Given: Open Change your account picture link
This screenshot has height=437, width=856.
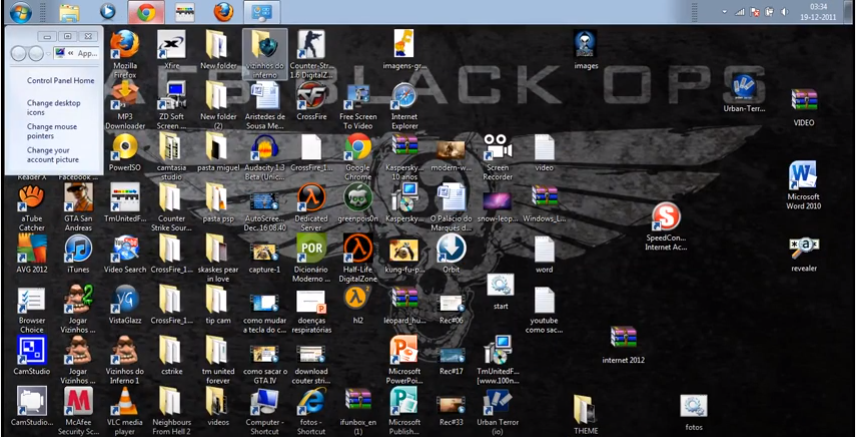Looking at the screenshot, I should [53, 155].
